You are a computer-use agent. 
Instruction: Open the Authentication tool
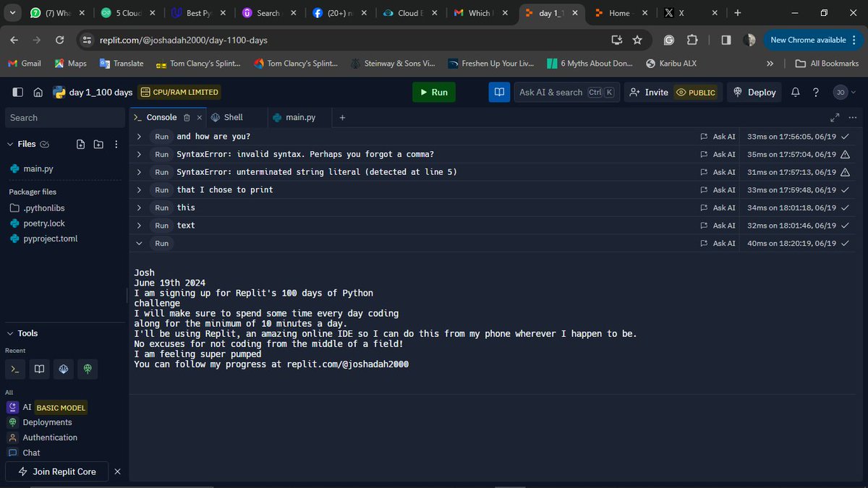(50, 437)
